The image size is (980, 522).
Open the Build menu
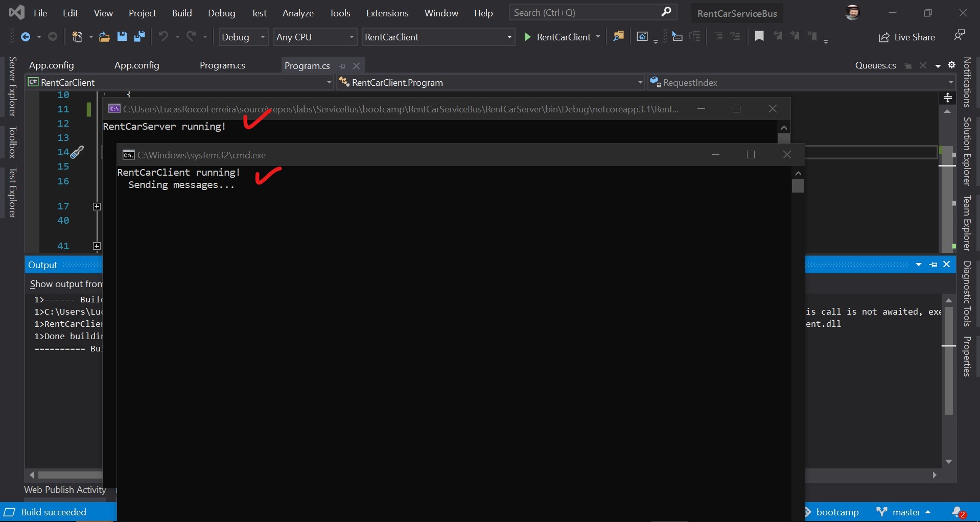point(182,13)
